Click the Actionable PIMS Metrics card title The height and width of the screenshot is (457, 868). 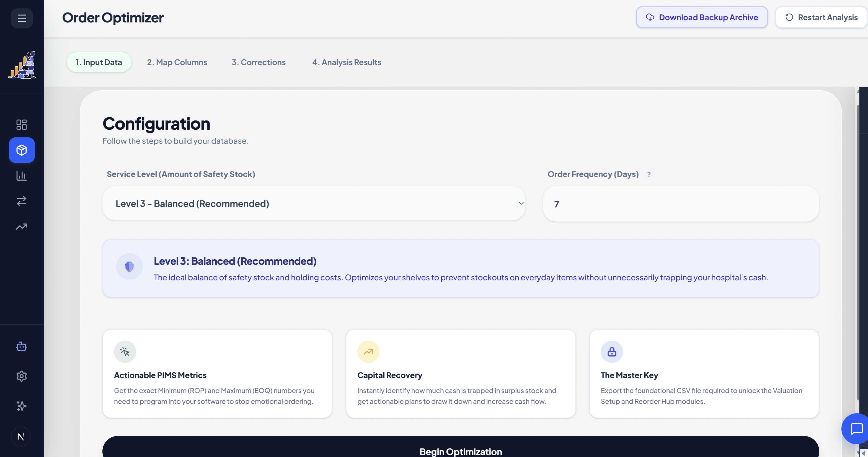[160, 375]
